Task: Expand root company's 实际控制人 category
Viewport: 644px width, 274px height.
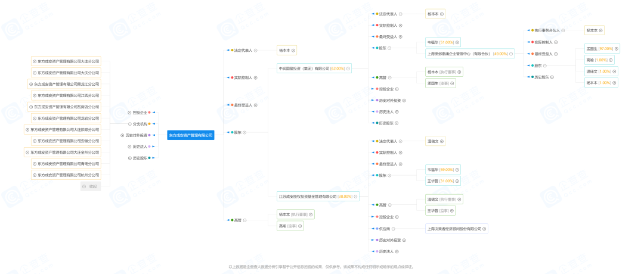Action: [255, 77]
